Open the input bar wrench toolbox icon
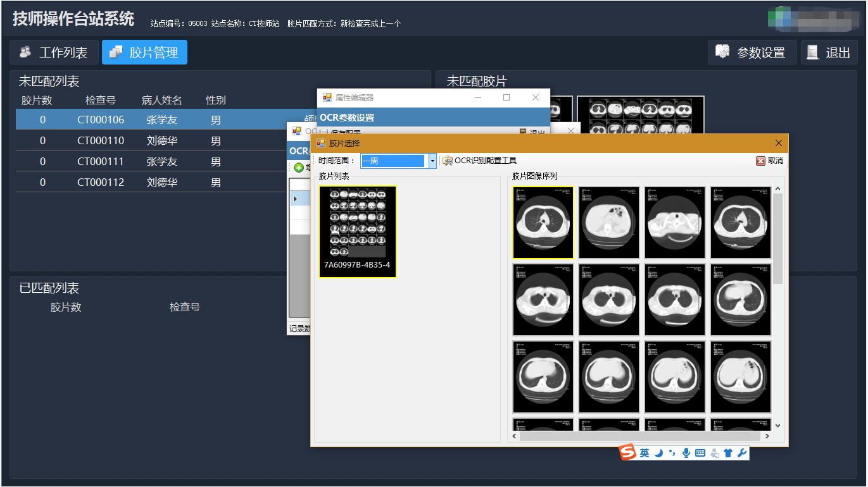This screenshot has height=487, width=868. (x=741, y=453)
